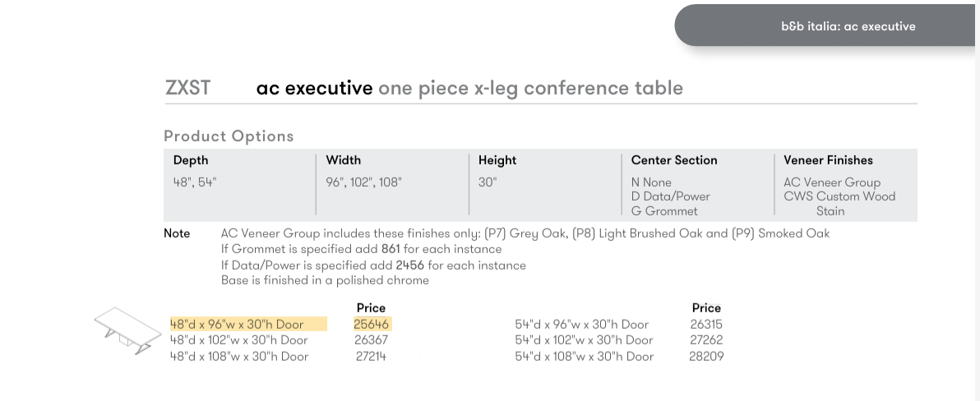
Task: Click the ZXST product code
Action: (188, 88)
